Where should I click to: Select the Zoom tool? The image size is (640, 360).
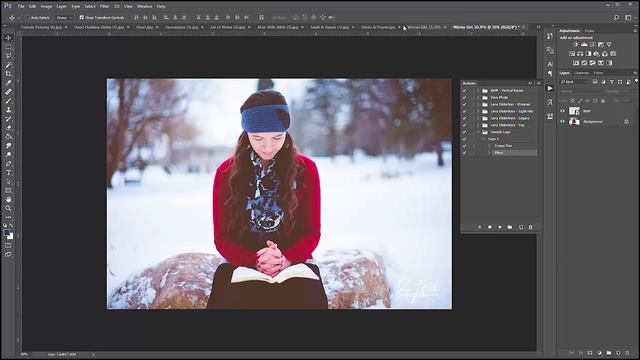point(8,209)
